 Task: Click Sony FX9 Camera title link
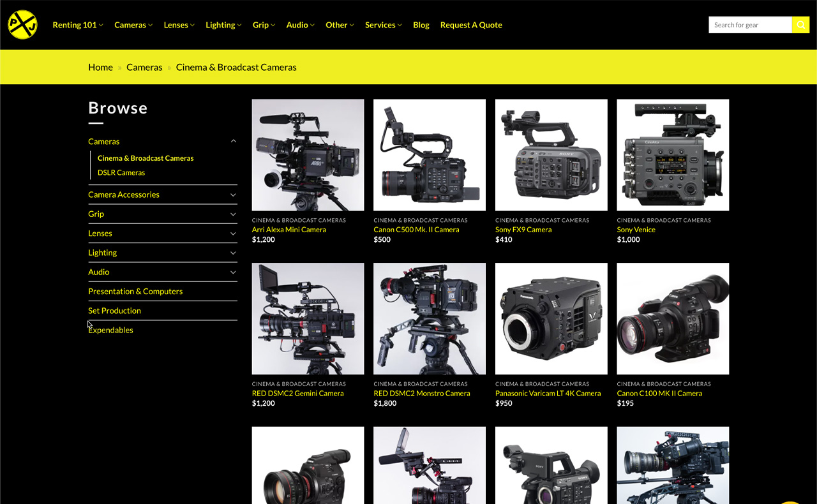[x=523, y=230]
